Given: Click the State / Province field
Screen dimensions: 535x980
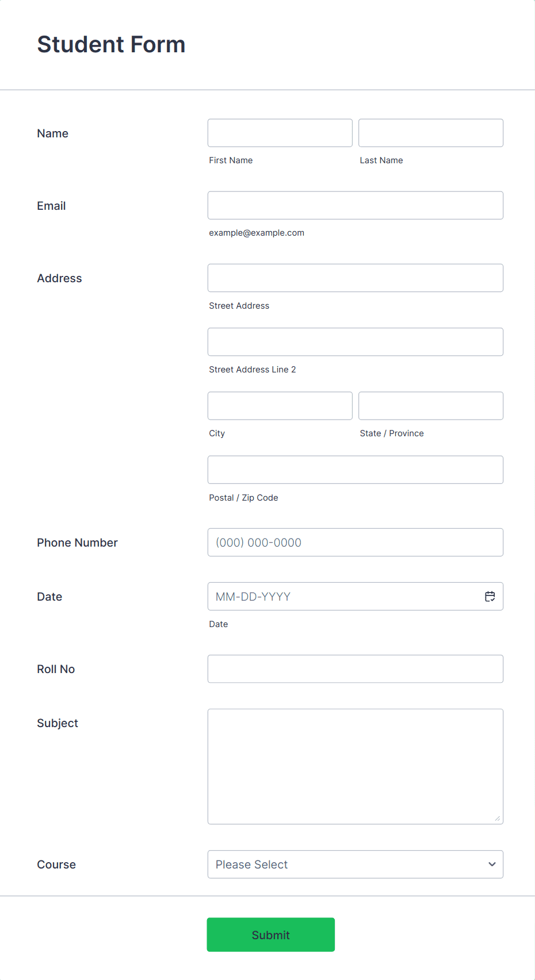Looking at the screenshot, I should click(x=430, y=406).
